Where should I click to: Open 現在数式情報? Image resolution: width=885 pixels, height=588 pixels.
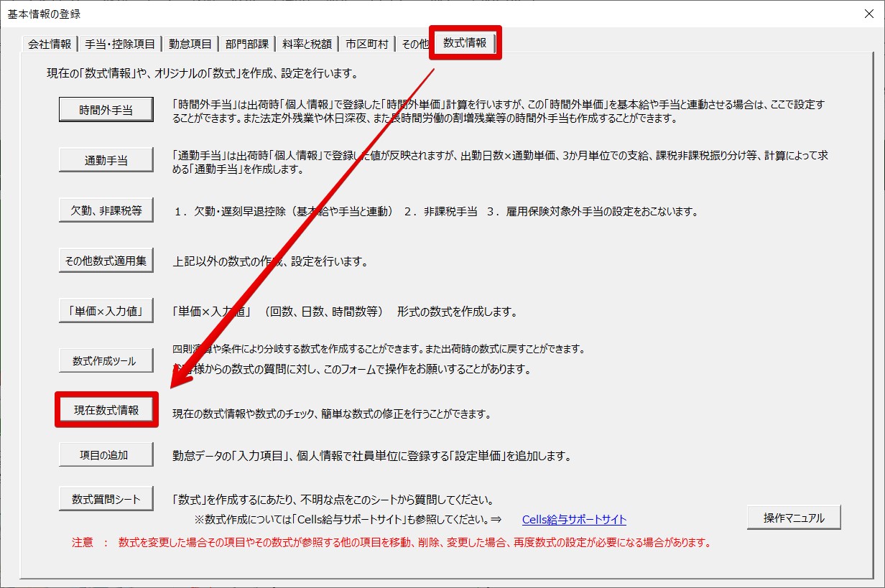(x=106, y=410)
